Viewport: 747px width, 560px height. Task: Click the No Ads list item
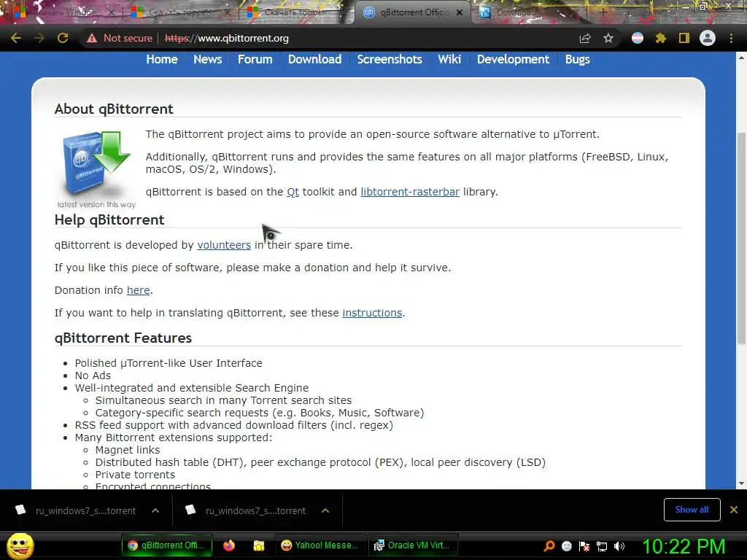[93, 376]
